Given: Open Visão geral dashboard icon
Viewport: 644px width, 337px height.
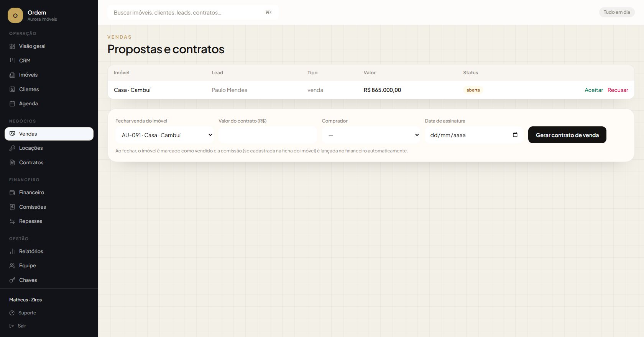Looking at the screenshot, I should tap(12, 46).
